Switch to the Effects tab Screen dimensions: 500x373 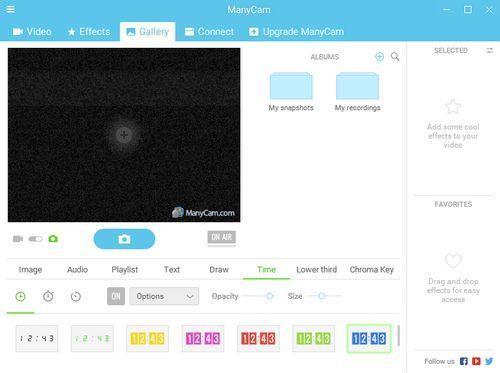click(x=89, y=32)
